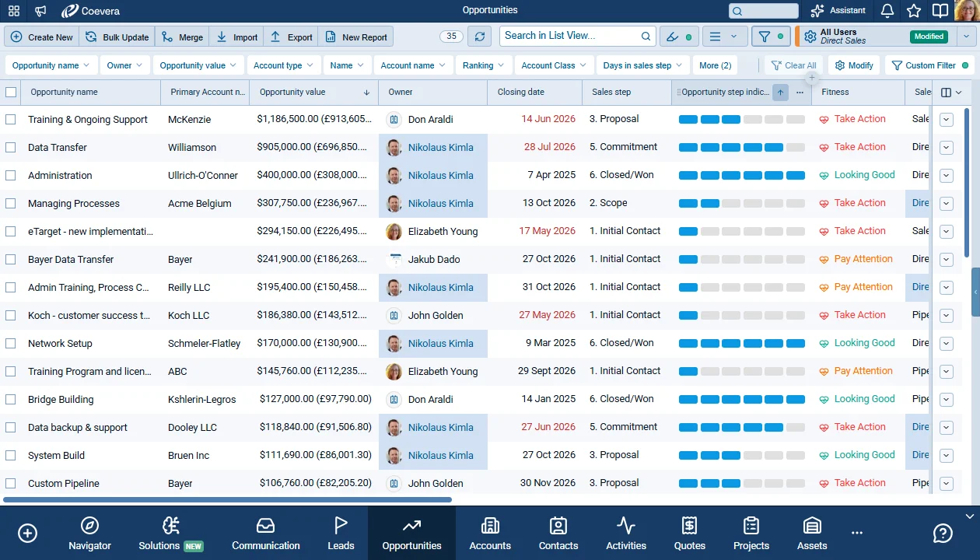Viewport: 980px width, 560px height.
Task: Select the Opportunities tab in bottom bar
Action: click(411, 534)
